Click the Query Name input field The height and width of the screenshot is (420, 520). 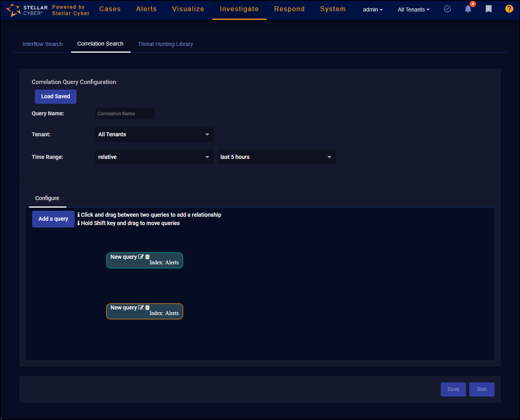click(124, 114)
